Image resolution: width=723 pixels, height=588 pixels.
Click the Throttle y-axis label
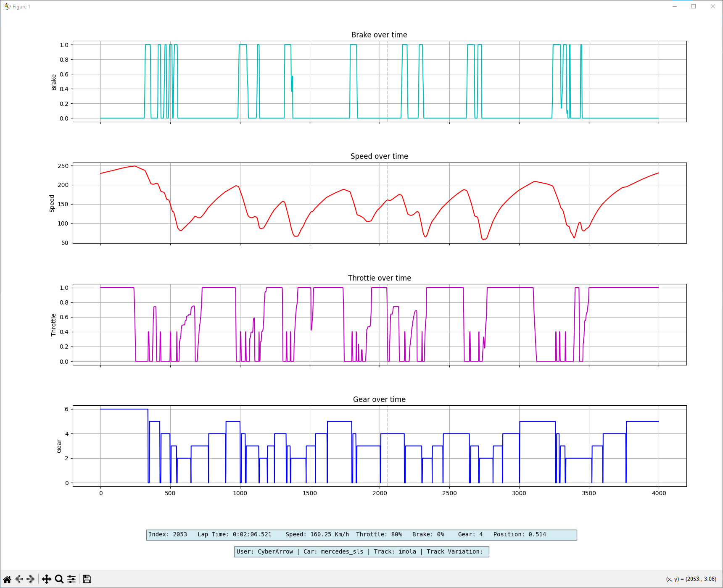point(53,325)
